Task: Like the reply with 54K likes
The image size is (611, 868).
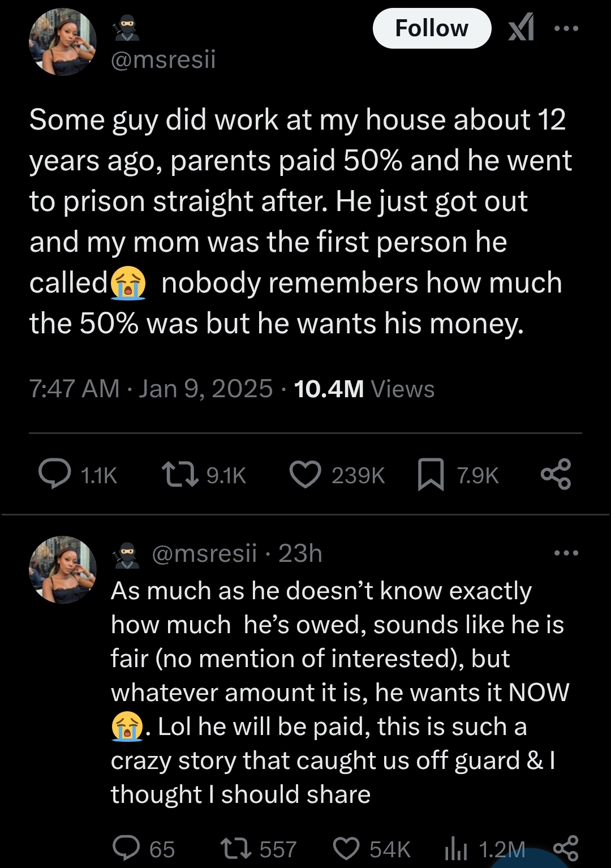Action: [x=346, y=848]
